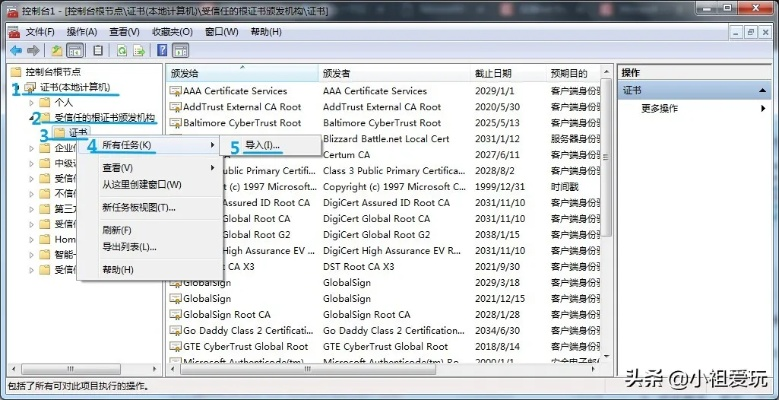The width and height of the screenshot is (779, 400).
Task: Click the export list toolbar icon
Action: click(139, 50)
